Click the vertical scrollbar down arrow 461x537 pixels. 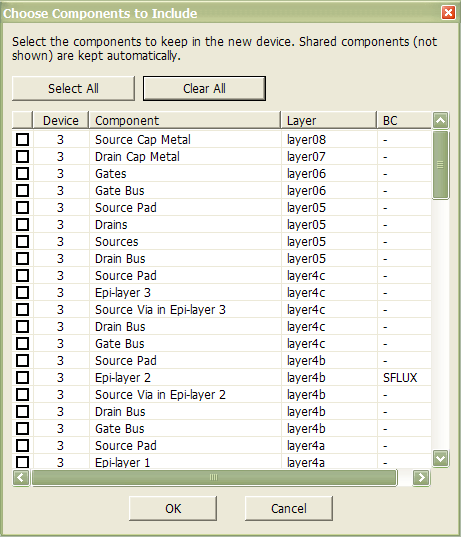(x=440, y=458)
